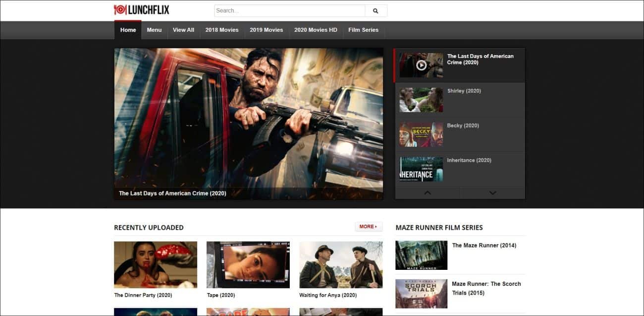
Task: Show next slider items with down chevron
Action: [492, 193]
